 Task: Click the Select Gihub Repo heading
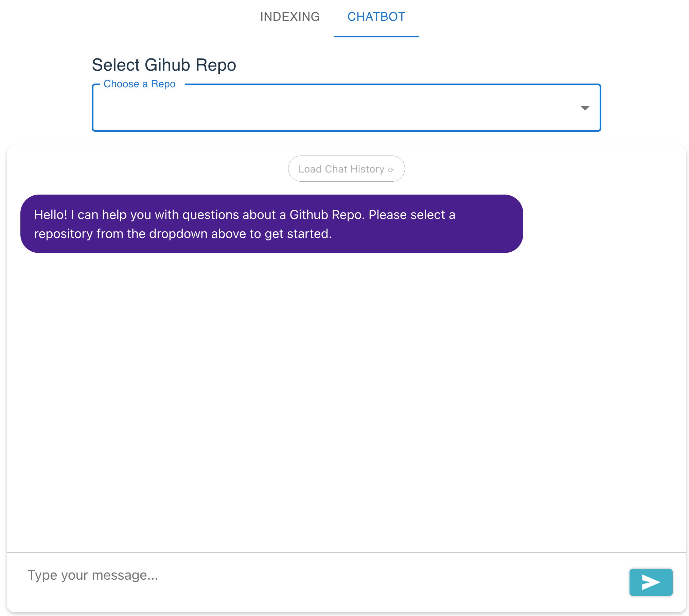(x=164, y=65)
